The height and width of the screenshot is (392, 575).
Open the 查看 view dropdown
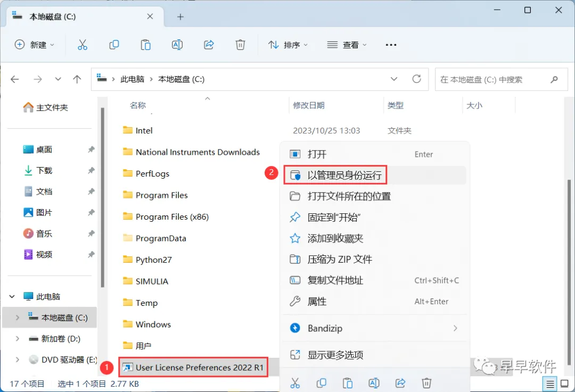coord(347,45)
